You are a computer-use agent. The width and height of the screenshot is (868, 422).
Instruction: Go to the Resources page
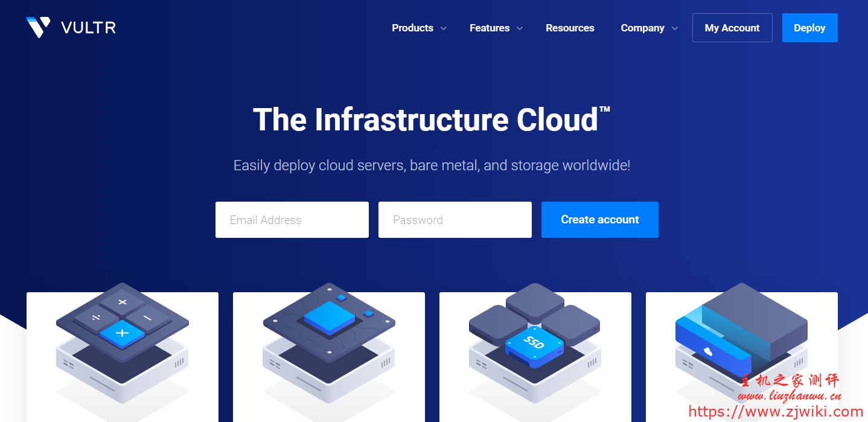coord(570,28)
